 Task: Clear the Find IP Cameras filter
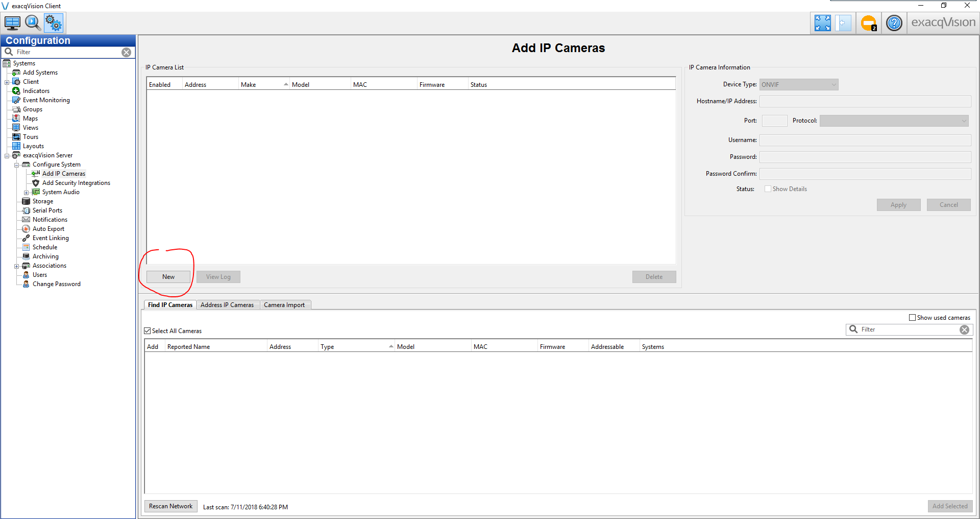(x=964, y=329)
